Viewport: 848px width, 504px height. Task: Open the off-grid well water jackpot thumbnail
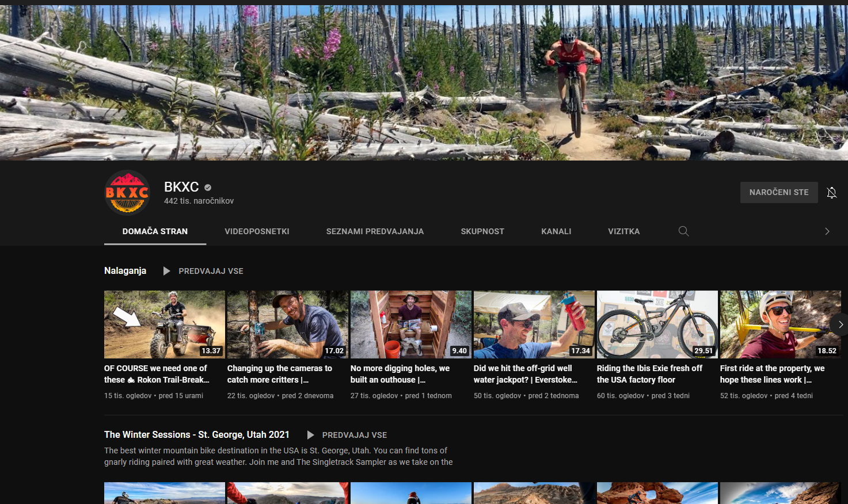(534, 324)
